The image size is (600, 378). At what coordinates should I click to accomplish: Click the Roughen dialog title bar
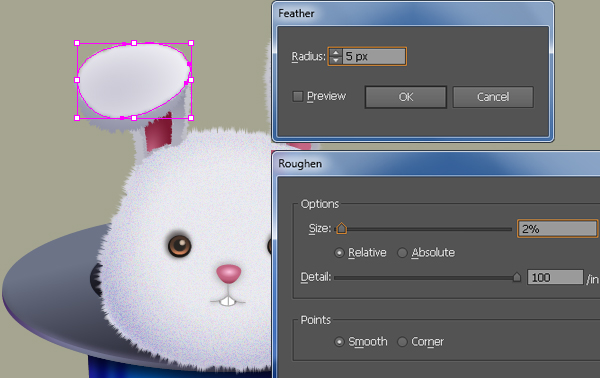(x=436, y=164)
